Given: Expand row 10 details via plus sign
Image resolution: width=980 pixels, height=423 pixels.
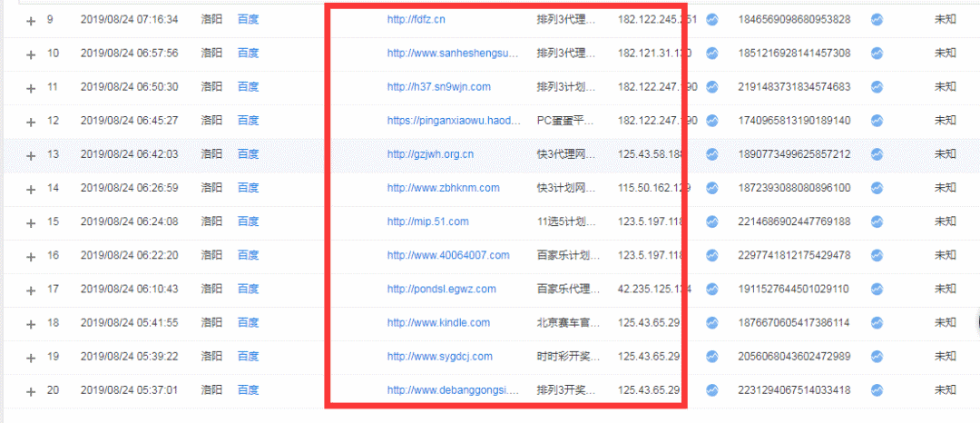Looking at the screenshot, I should pyautogui.click(x=31, y=55).
